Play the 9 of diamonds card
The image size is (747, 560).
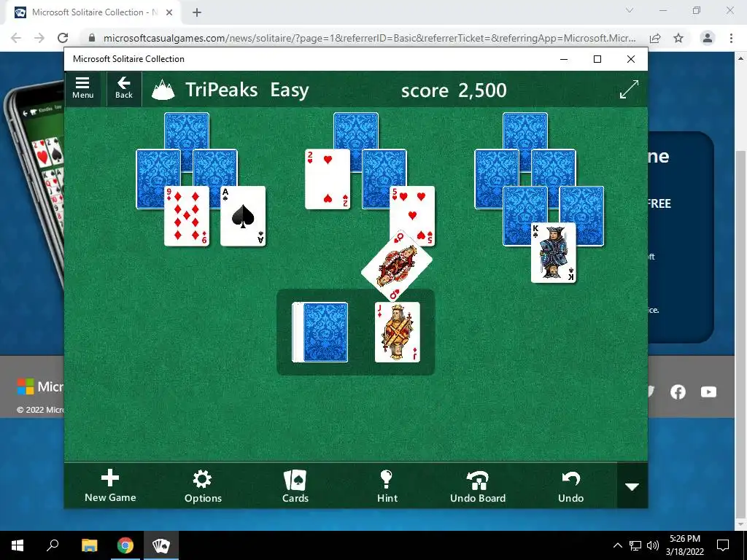pos(187,216)
